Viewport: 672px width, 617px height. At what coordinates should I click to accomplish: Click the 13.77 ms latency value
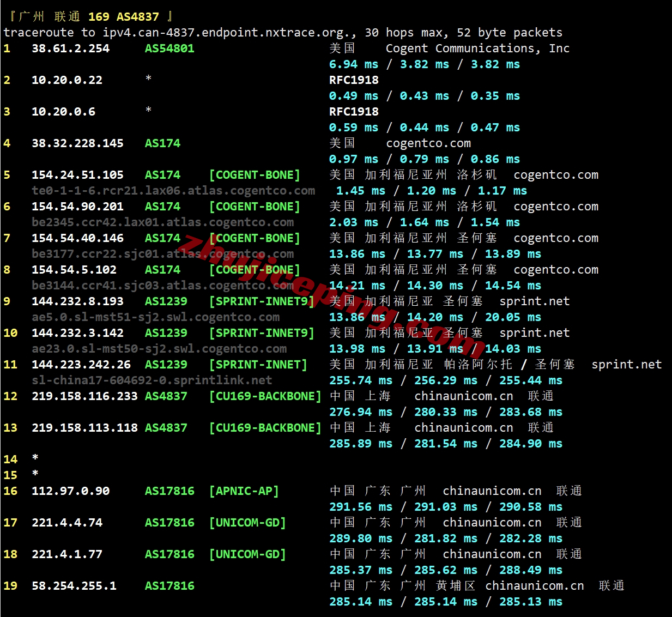point(435,254)
